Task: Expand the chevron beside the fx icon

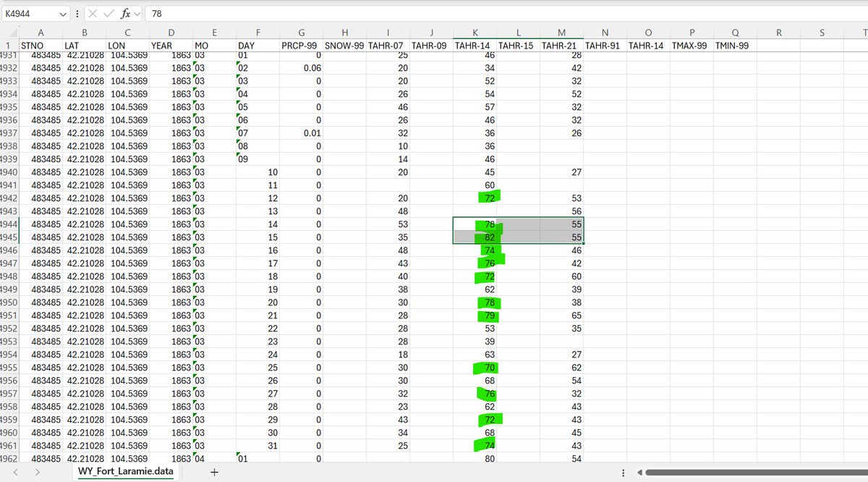Action: tap(137, 14)
